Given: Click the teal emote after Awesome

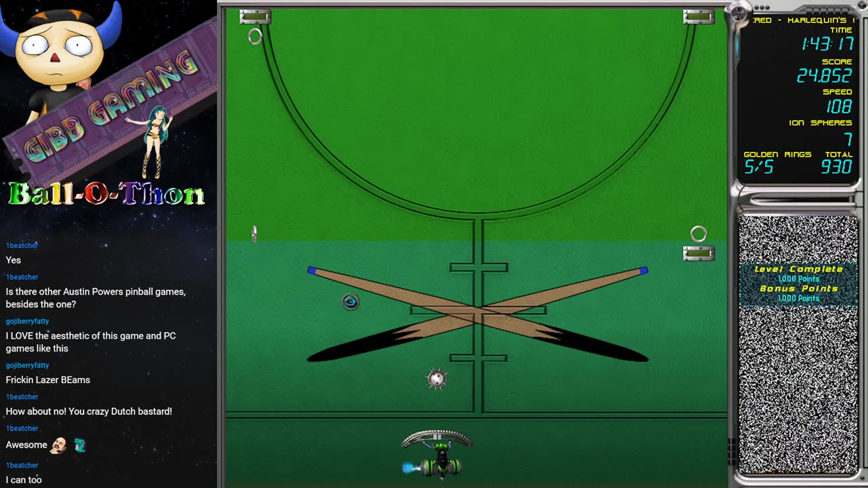Looking at the screenshot, I should 79,445.
